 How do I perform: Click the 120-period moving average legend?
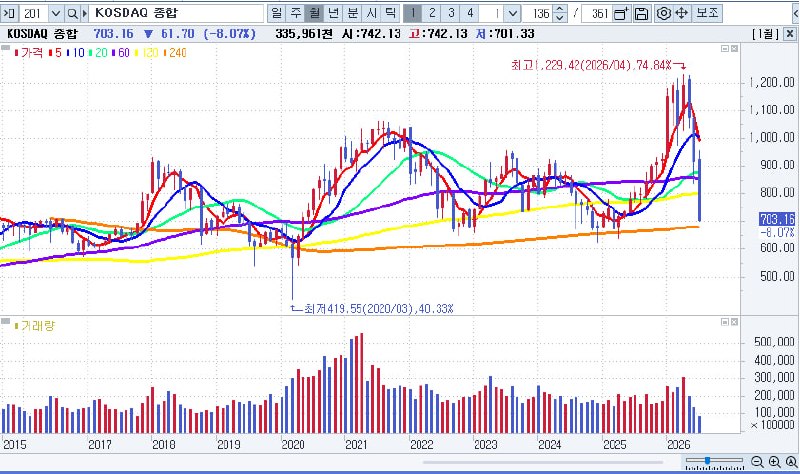point(147,53)
